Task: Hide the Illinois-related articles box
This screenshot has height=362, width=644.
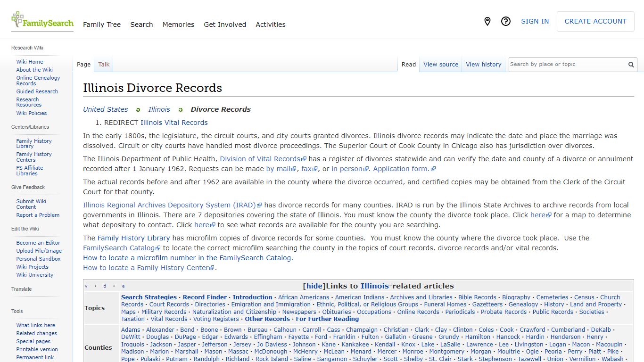Action: point(314,286)
